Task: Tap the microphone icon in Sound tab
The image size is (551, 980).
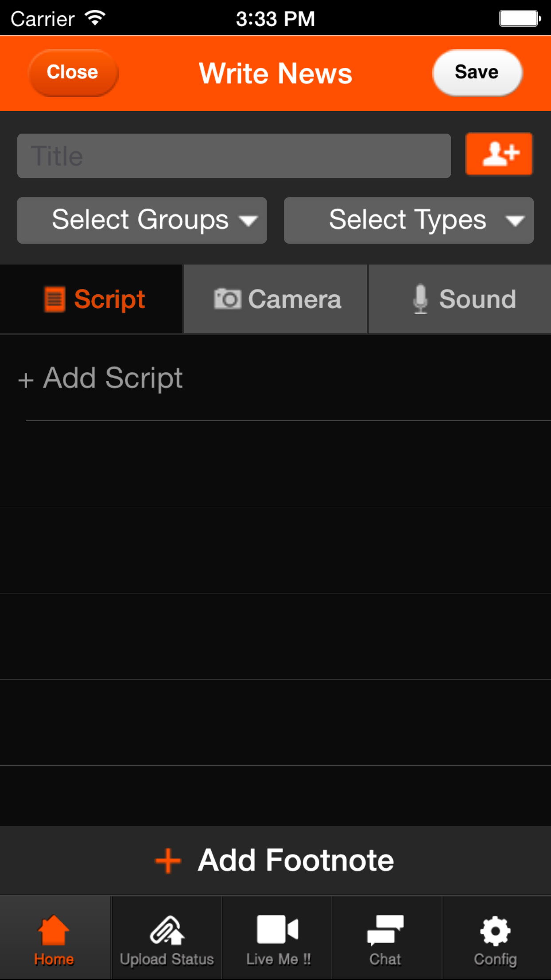Action: click(420, 299)
